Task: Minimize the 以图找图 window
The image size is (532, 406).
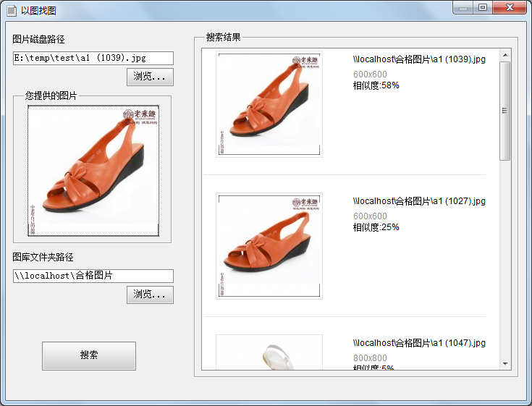Action: [463, 7]
